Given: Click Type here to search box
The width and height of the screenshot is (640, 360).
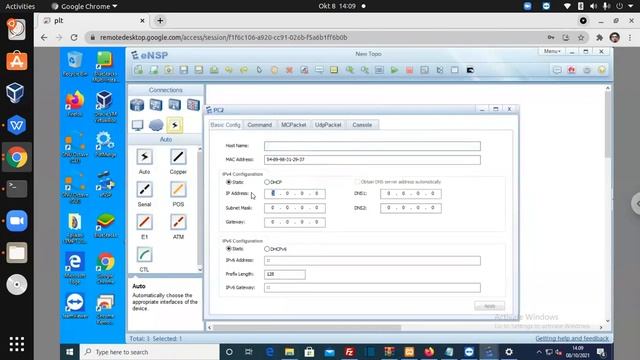Looking at the screenshot, I should pyautogui.click(x=150, y=352).
